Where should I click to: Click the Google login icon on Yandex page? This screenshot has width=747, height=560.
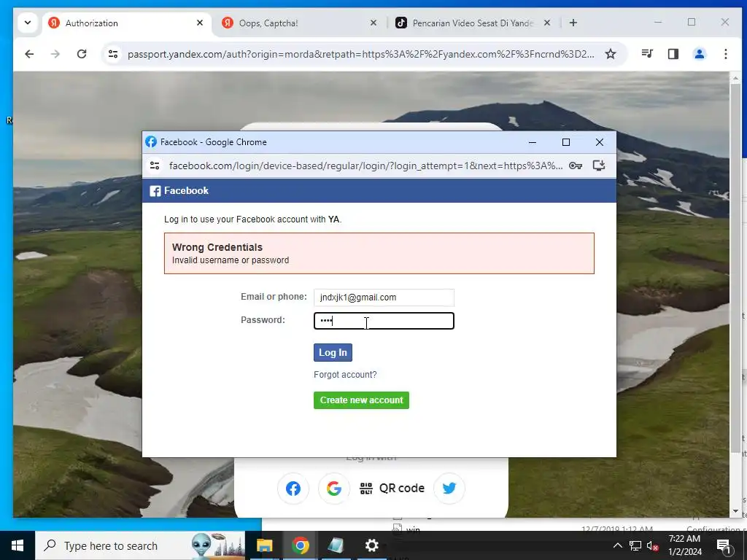tap(334, 488)
